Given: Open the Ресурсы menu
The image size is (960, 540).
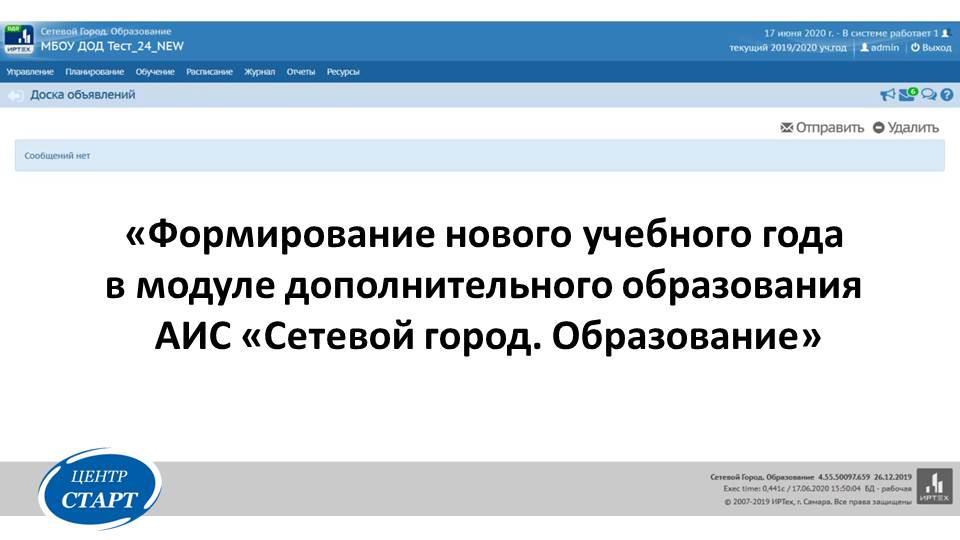Looking at the screenshot, I should 343,72.
